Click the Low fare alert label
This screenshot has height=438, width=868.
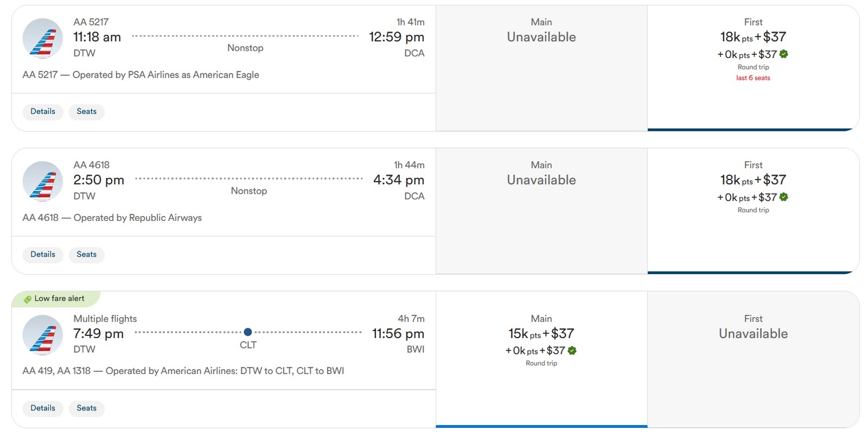[x=59, y=299]
